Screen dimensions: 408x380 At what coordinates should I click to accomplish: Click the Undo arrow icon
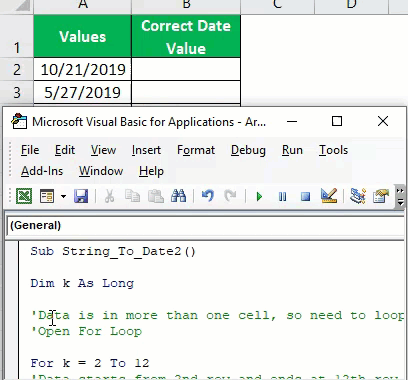(x=208, y=196)
